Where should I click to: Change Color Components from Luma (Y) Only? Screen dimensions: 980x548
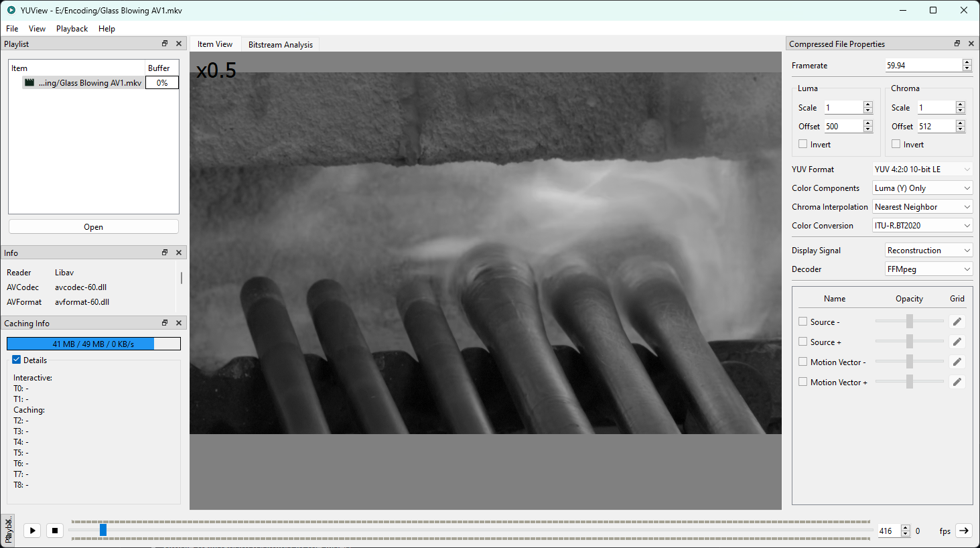922,188
